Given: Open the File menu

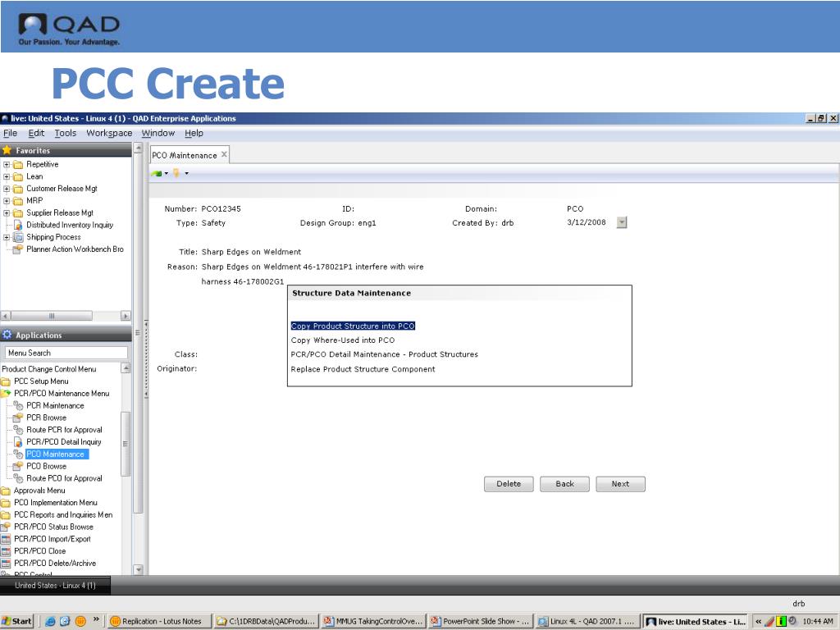Looking at the screenshot, I should click(x=10, y=133).
